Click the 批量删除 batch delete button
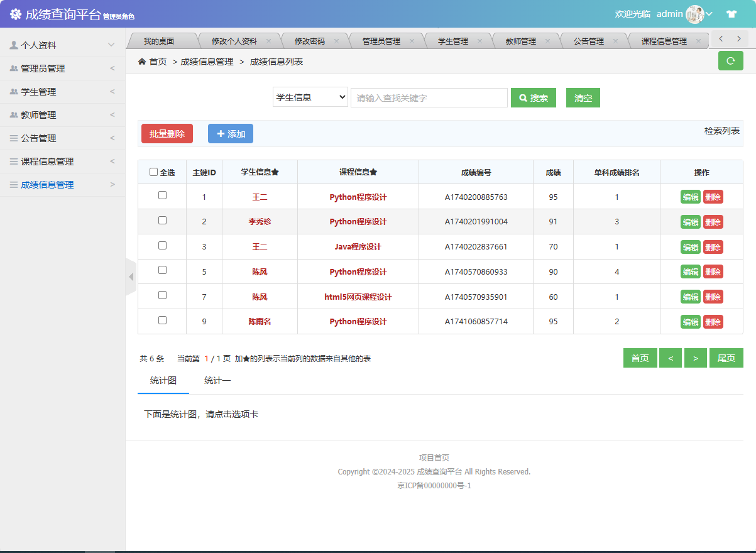Image resolution: width=756 pixels, height=553 pixels. pos(167,133)
